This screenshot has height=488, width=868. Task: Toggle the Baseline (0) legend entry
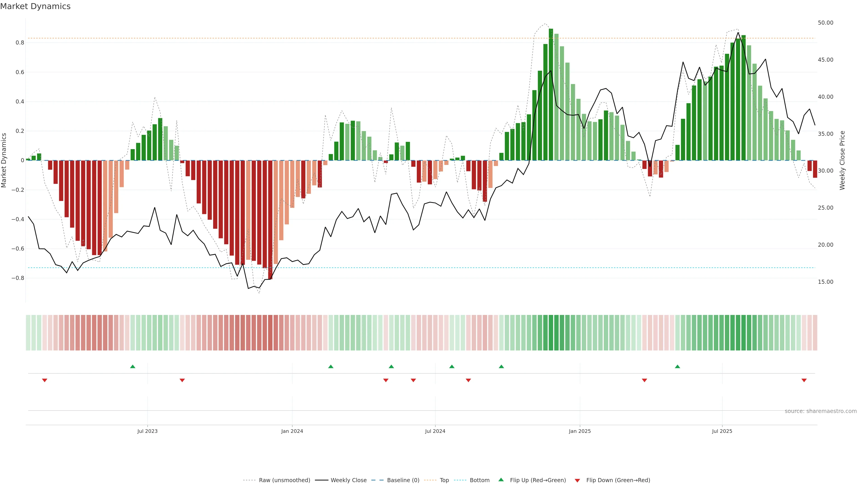pyautogui.click(x=403, y=480)
